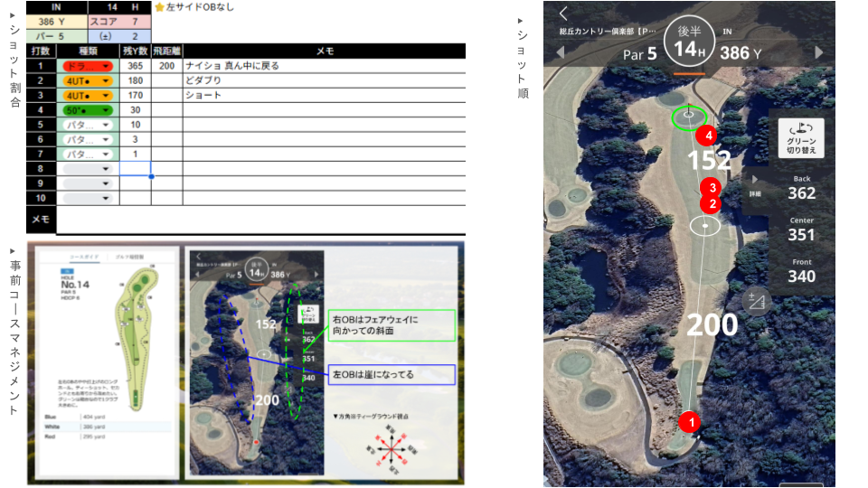Screen dimensions: 868x488
Task: Open the putter dropdown in row 5
Action: [x=87, y=125]
